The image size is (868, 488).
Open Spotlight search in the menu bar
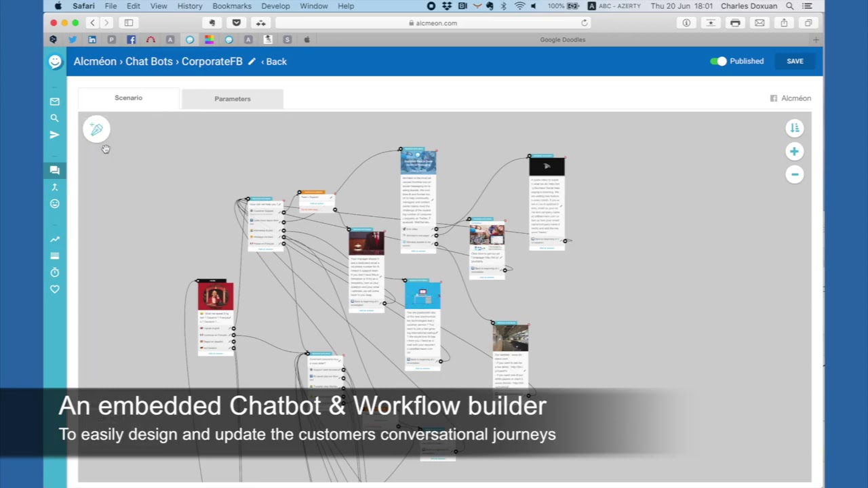point(790,6)
